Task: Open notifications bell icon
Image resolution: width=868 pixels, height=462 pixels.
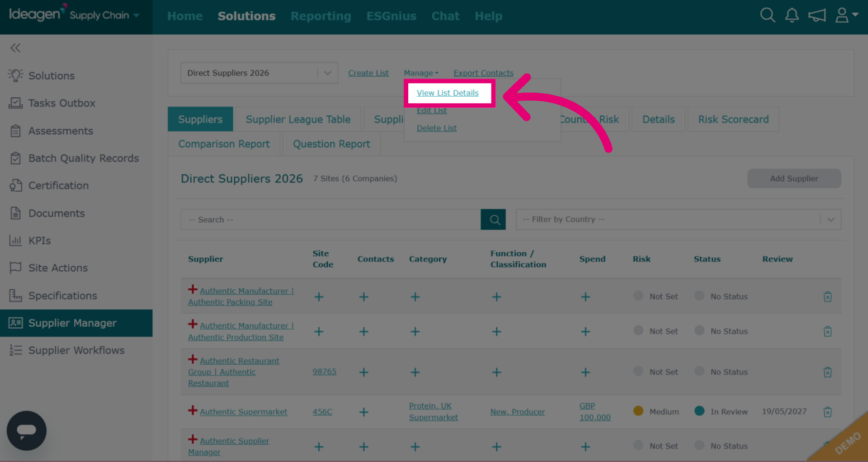Action: 792,15
